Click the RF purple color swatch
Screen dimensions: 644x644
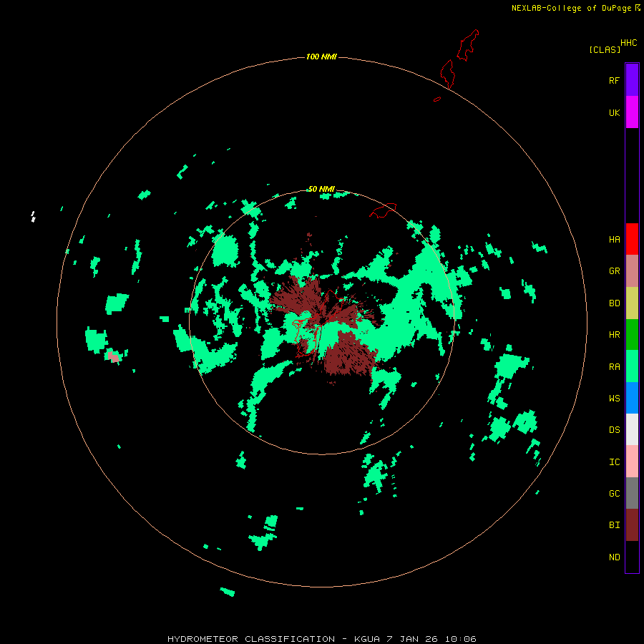pos(632,80)
